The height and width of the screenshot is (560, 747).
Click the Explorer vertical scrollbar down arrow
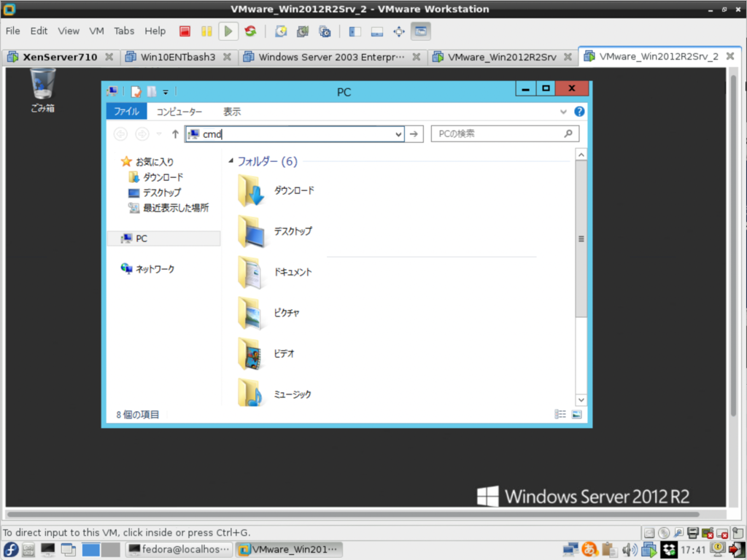581,400
